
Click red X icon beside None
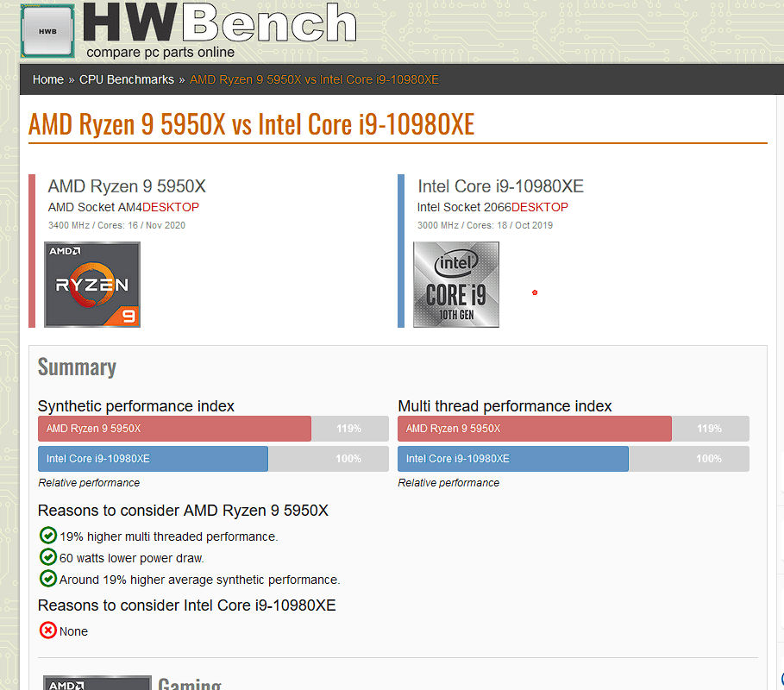pyautogui.click(x=48, y=630)
